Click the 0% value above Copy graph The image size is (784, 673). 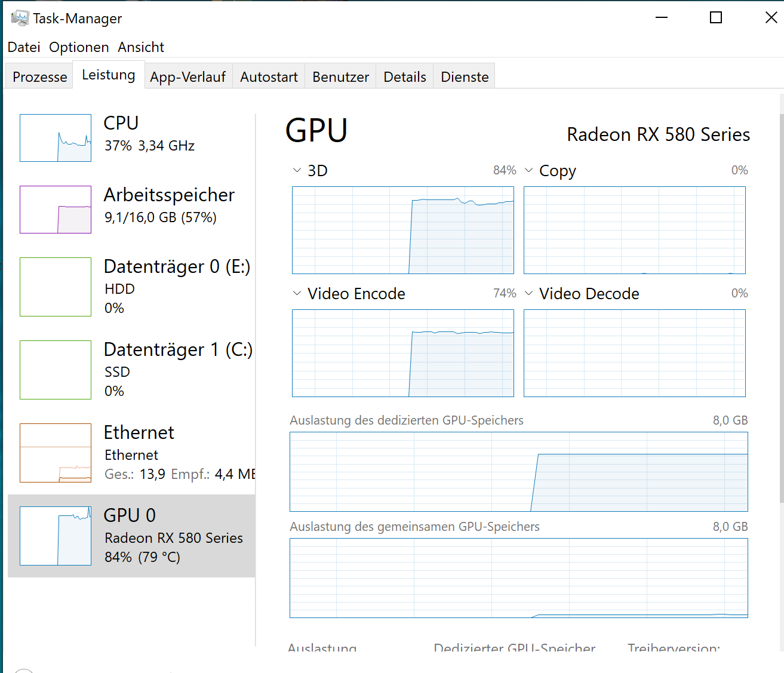point(740,170)
